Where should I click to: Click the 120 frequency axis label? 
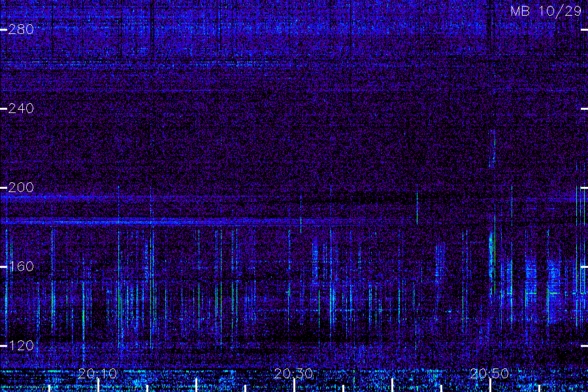(x=21, y=345)
